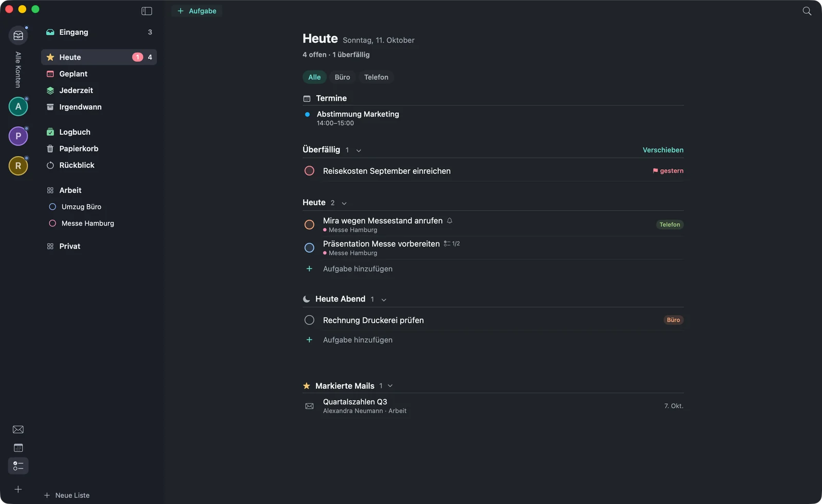Toggle the sidebar visibility icon
Image resolution: width=822 pixels, height=504 pixels.
(146, 11)
